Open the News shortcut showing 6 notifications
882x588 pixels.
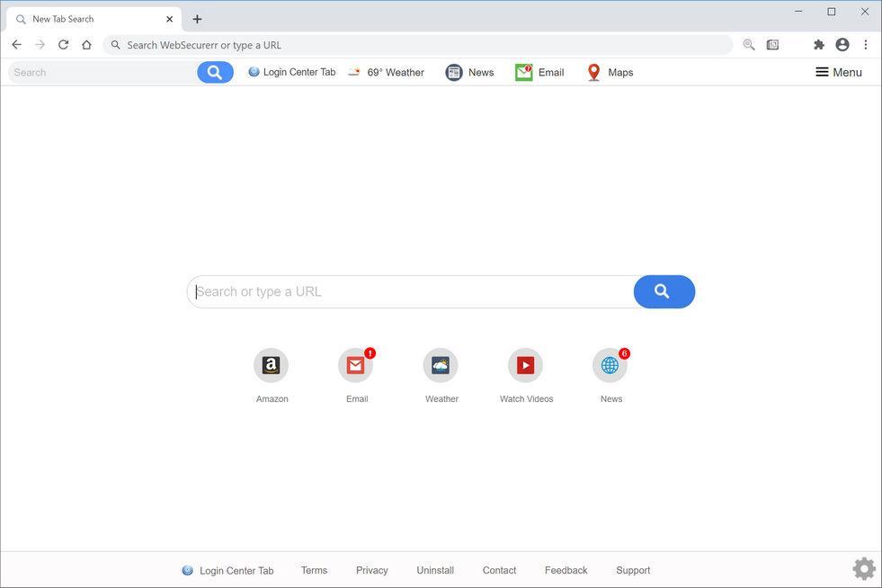610,365
